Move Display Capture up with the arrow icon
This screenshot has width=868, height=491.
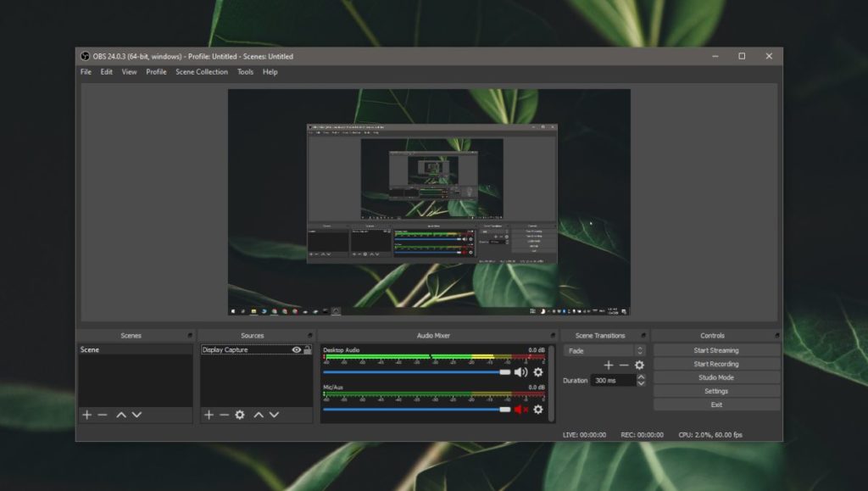tap(259, 415)
